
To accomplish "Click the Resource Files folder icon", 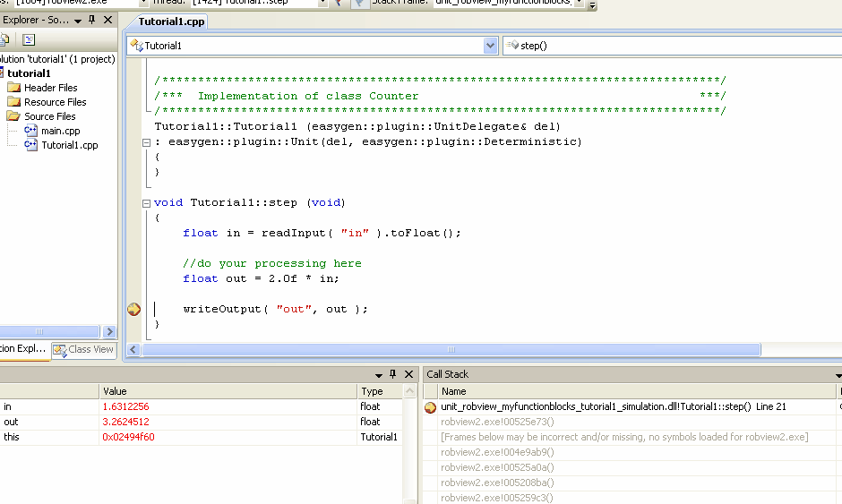I will pyautogui.click(x=14, y=102).
